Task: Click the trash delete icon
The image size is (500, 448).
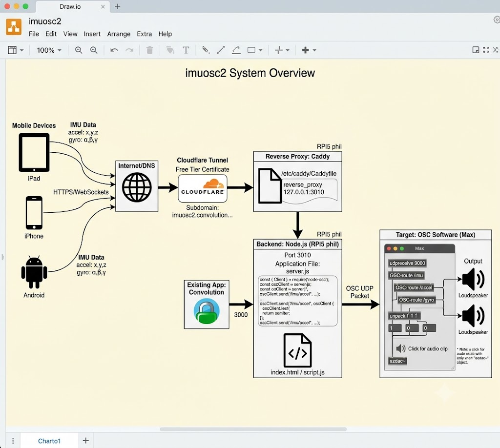Action: (149, 50)
